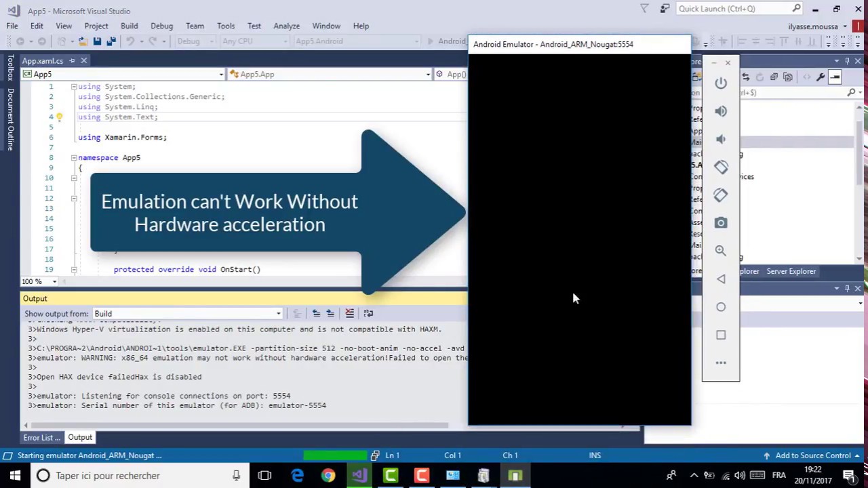This screenshot has width=868, height=488.
Task: Click the lightbulb quick actions icon on line 4
Action: tap(59, 117)
